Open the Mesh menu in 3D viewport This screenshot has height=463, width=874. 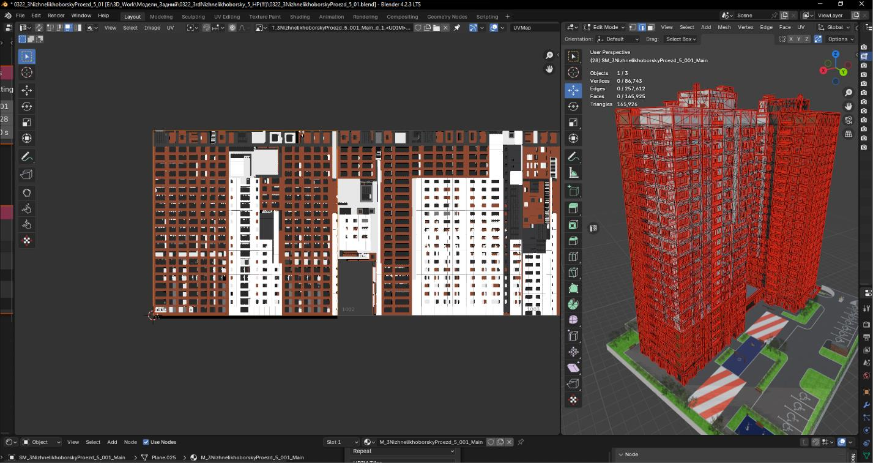point(724,27)
